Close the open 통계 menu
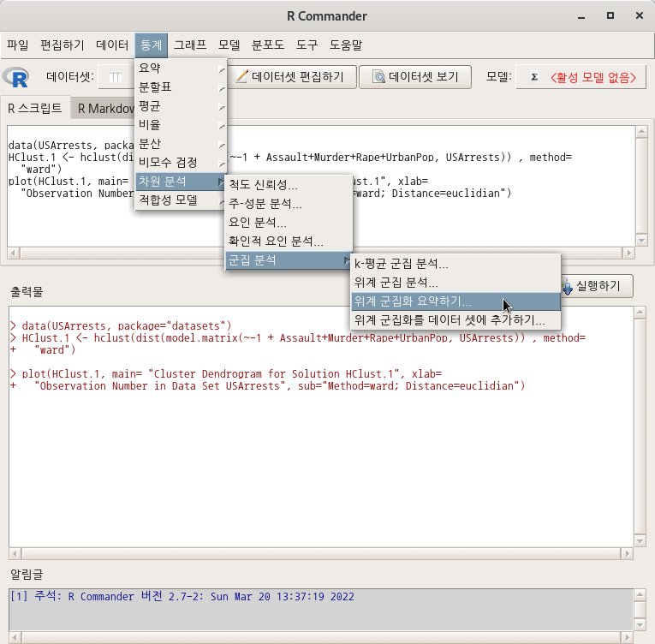Screen dimensions: 655x644 point(152,45)
